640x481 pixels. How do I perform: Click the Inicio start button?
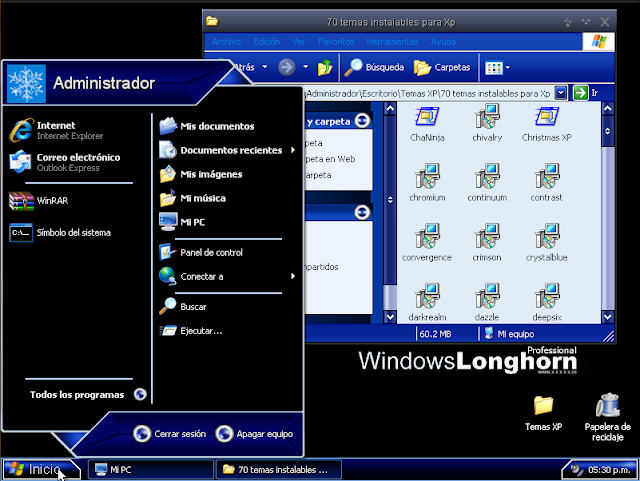41,469
